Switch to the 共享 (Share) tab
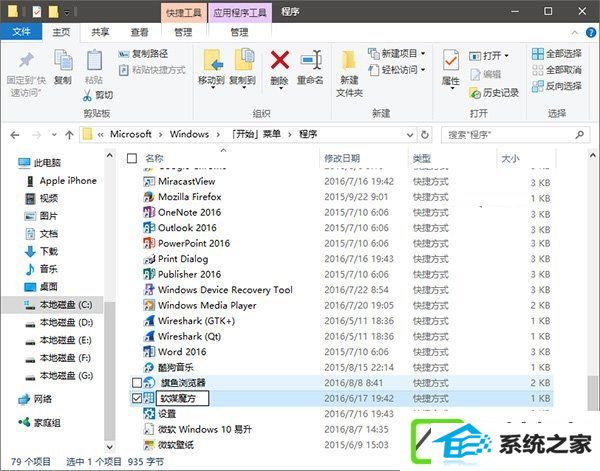The width and height of the screenshot is (600, 471). tap(100, 32)
